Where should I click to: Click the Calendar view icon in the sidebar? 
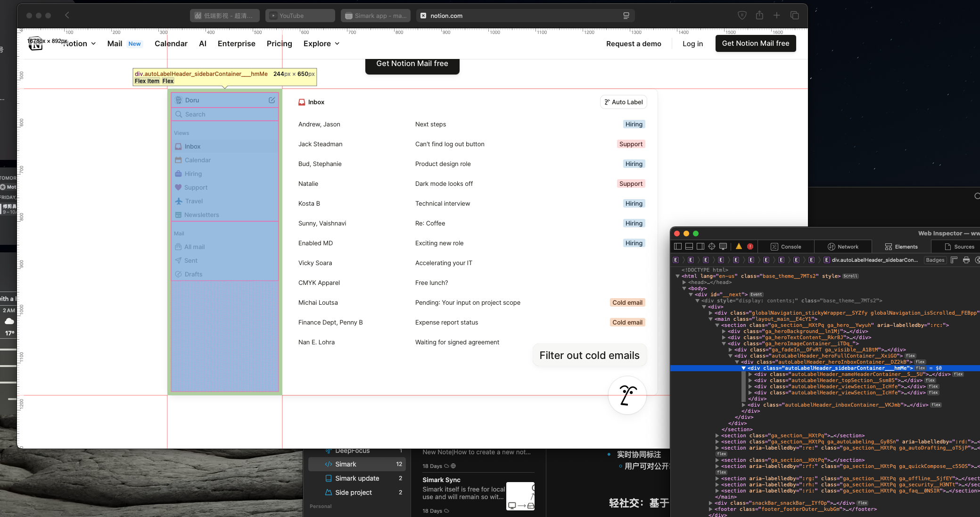point(178,160)
